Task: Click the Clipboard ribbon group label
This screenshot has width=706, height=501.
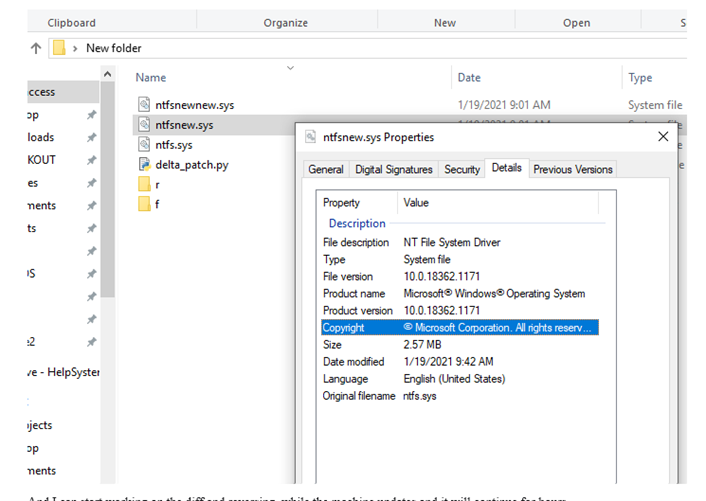Action: (72, 23)
